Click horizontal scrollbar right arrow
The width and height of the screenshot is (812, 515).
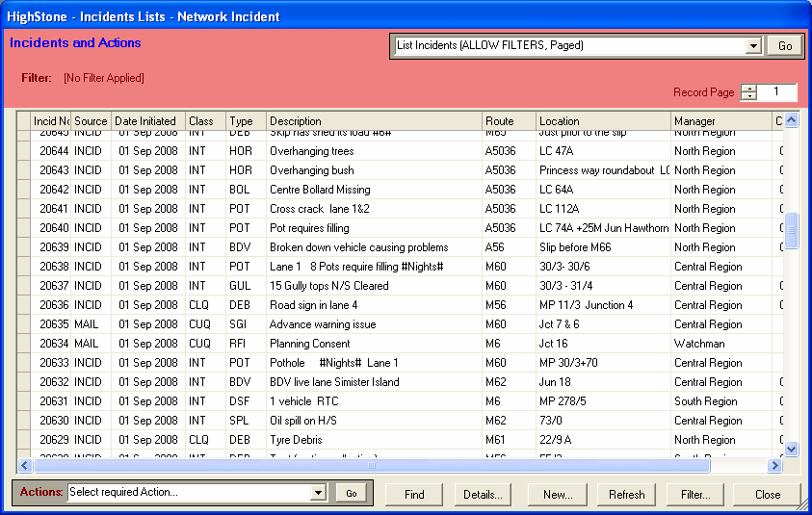point(774,465)
